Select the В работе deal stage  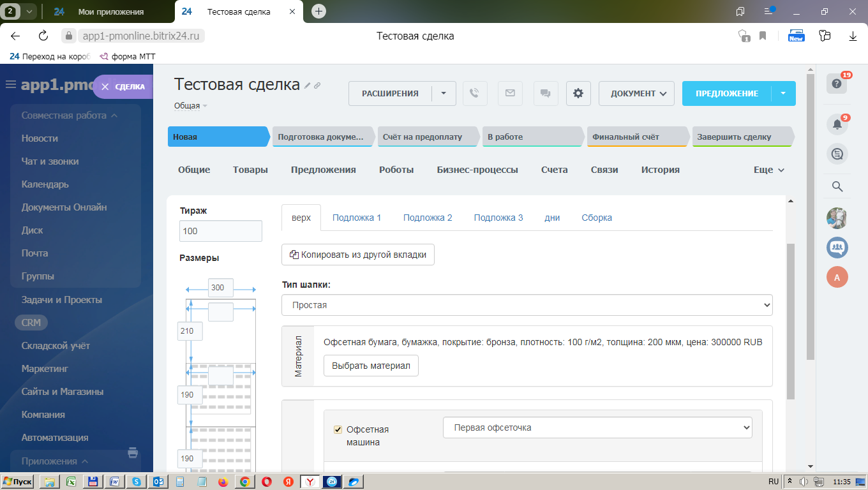pos(532,137)
